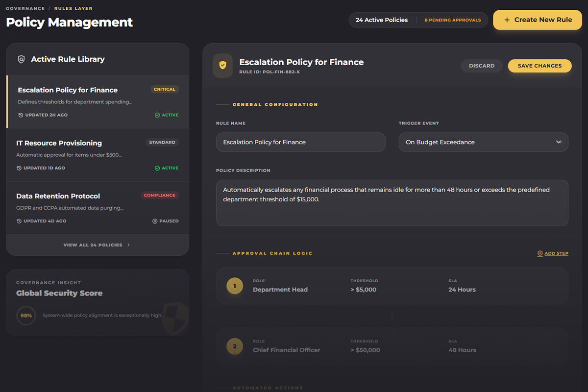Select approval step 1 number badge
This screenshot has width=588, height=392.
coord(235,286)
